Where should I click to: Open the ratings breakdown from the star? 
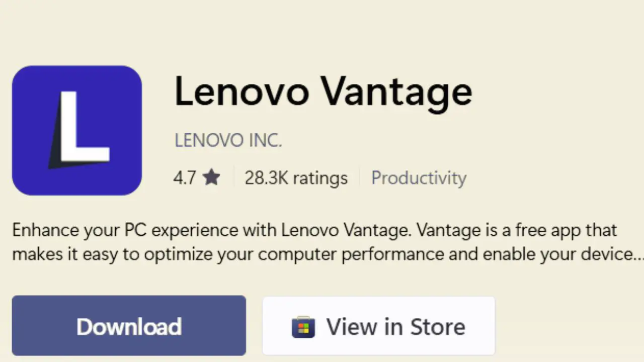pos(211,177)
